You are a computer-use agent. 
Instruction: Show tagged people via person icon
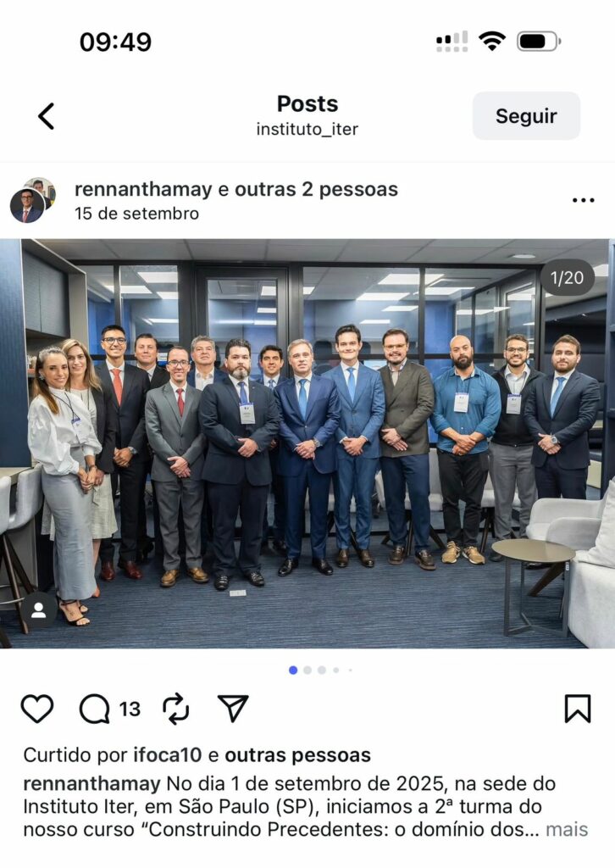39,610
